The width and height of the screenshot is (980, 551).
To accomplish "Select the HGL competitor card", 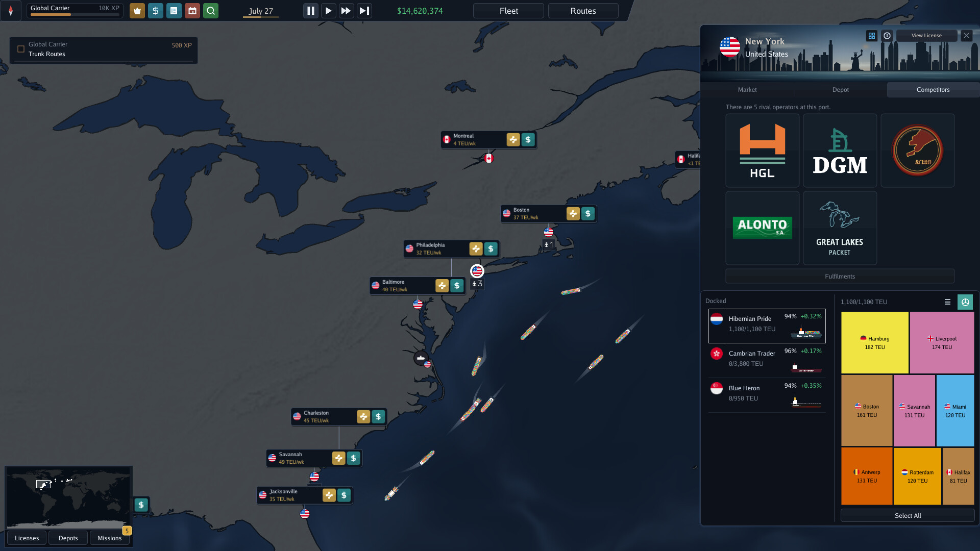I will [x=763, y=151].
